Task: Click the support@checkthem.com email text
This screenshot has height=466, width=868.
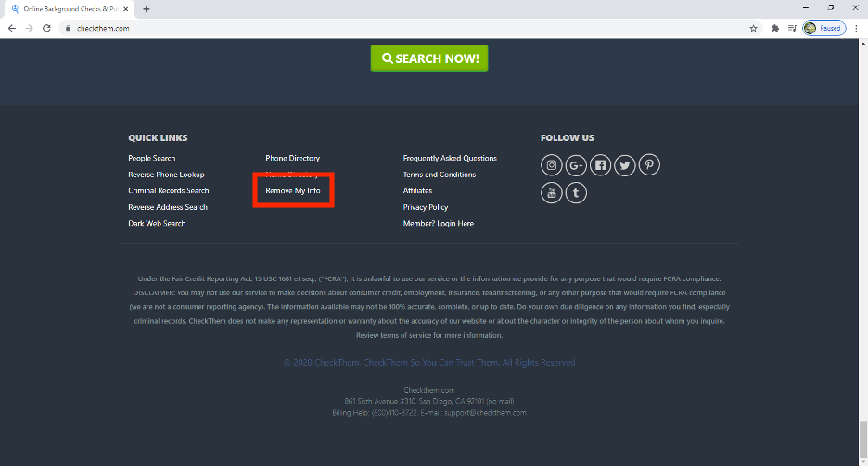Action: pyautogui.click(x=485, y=413)
